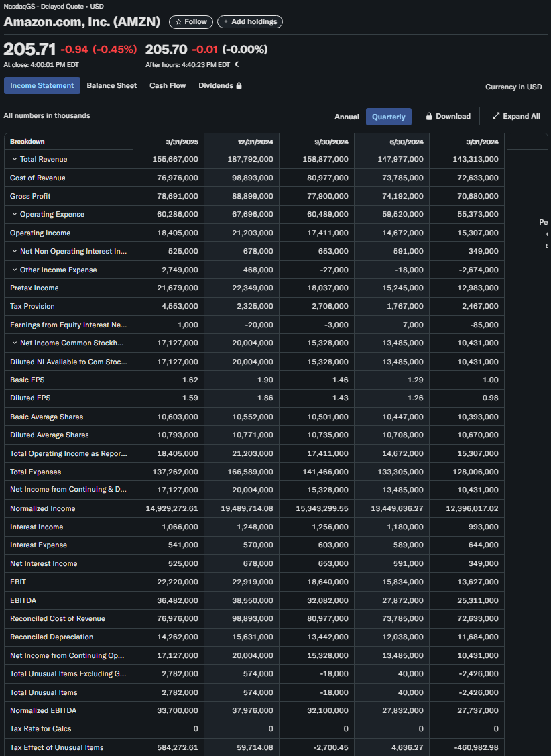Switch to the Balance Sheet tab
Image resolution: width=551 pixels, height=756 pixels.
[112, 85]
